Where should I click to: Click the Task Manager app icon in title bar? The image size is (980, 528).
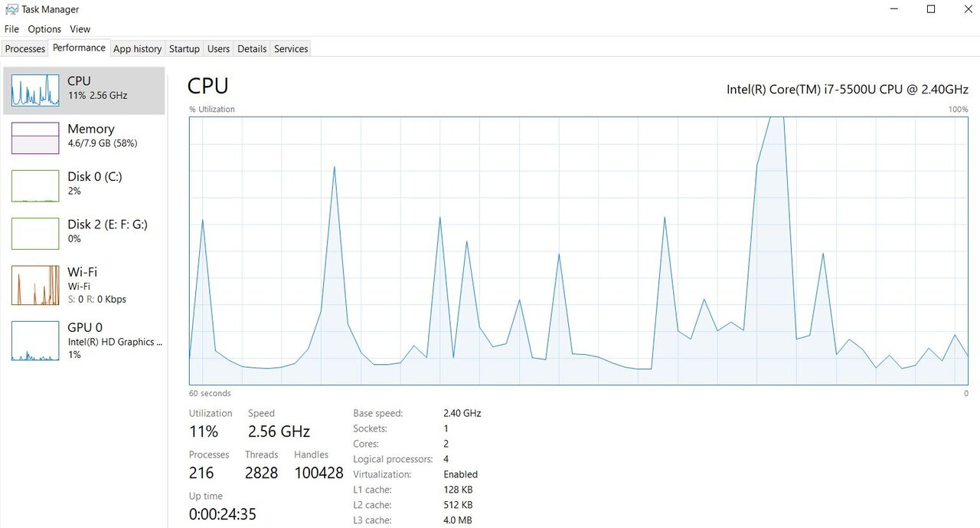click(x=11, y=9)
